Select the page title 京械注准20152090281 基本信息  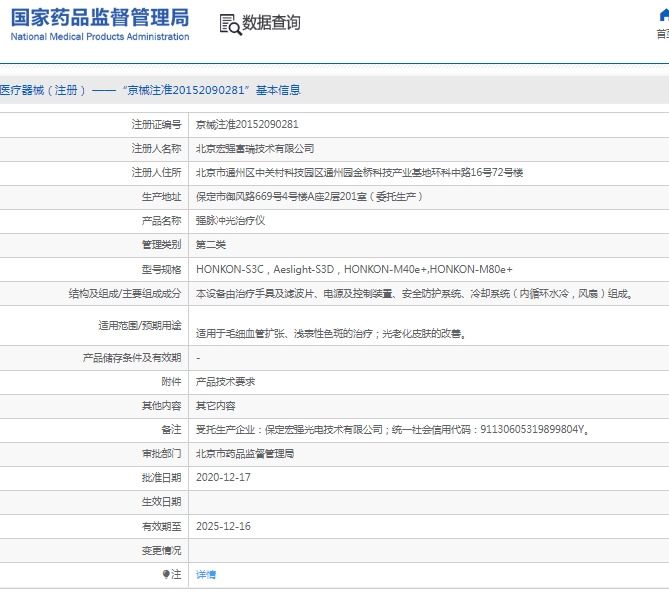click(150, 90)
